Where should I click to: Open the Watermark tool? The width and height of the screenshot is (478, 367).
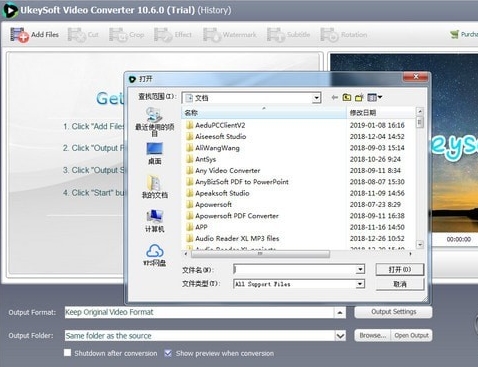pos(230,35)
